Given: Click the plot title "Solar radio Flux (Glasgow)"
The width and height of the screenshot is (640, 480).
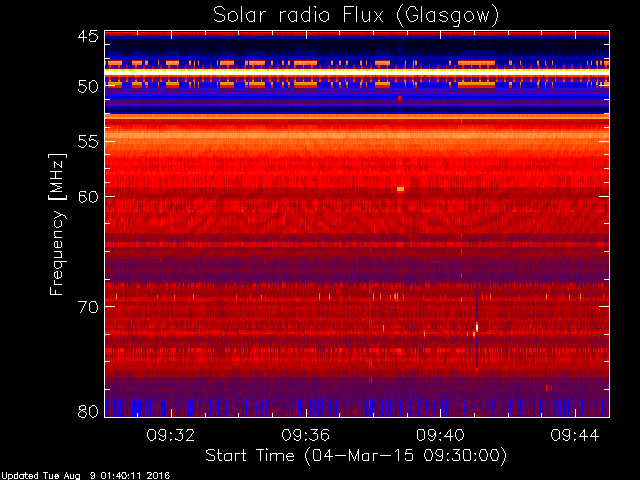Looking at the screenshot, I should [x=356, y=16].
